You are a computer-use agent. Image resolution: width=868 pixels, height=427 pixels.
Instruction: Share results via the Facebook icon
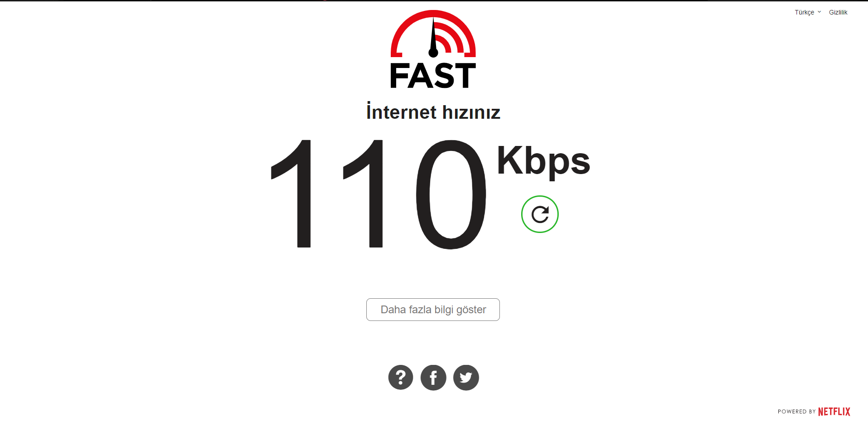click(433, 378)
